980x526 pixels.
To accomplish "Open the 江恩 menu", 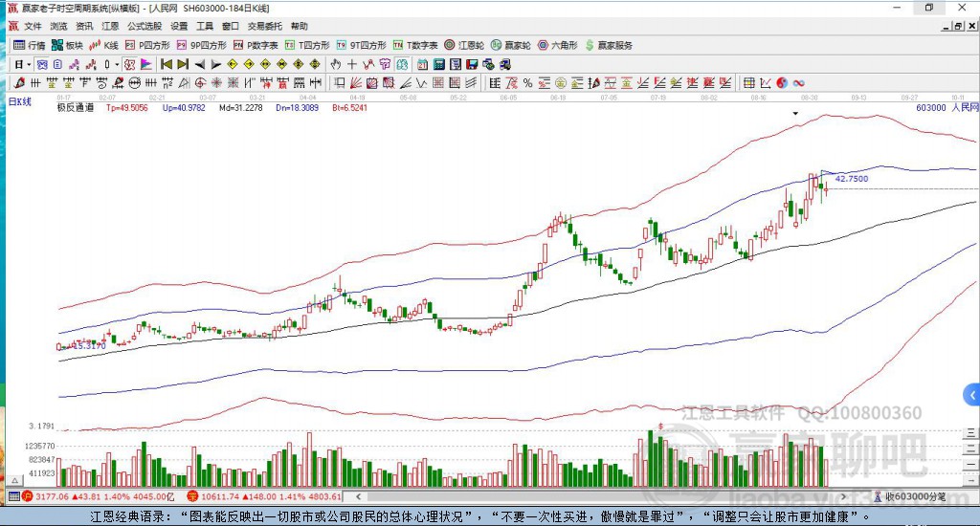I will click(x=110, y=26).
